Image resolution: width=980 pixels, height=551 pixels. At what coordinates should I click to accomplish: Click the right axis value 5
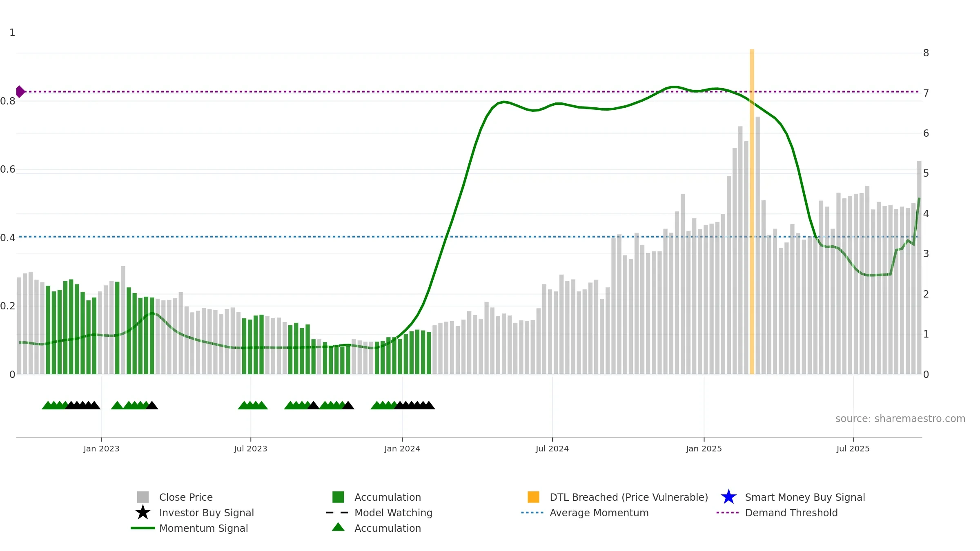point(926,173)
